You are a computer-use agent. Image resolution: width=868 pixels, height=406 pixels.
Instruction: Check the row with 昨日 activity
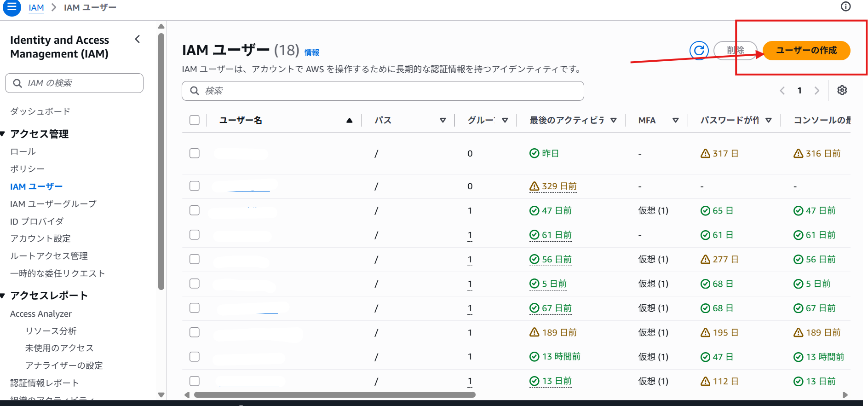click(x=195, y=153)
